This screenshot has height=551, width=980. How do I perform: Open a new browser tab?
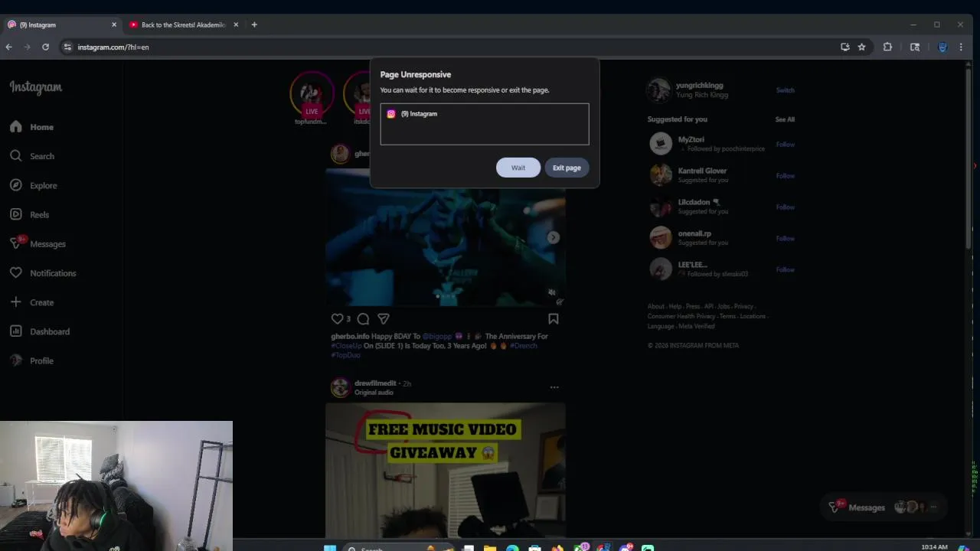[x=254, y=24]
